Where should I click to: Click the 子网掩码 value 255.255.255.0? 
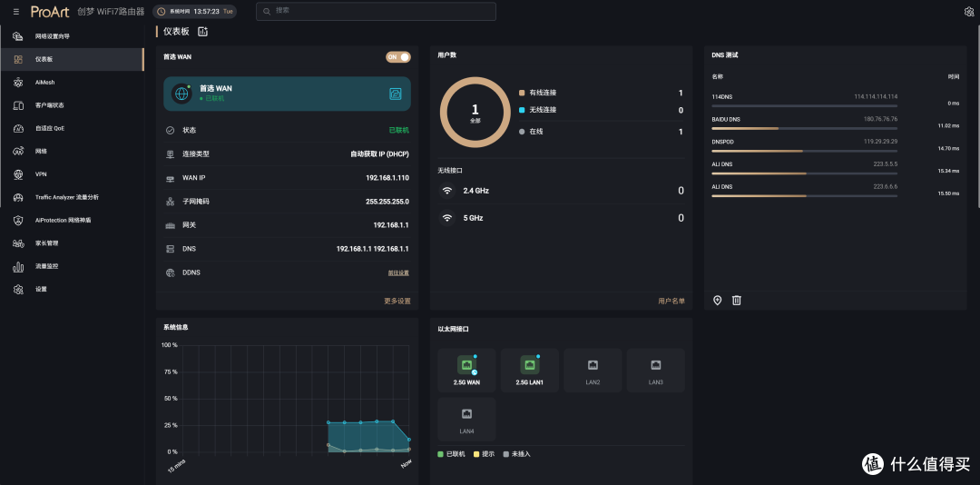click(387, 202)
